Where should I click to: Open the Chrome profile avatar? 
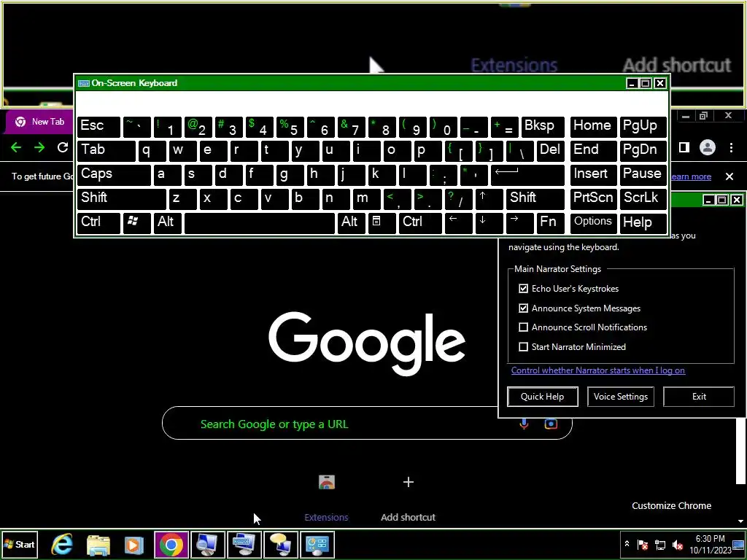(x=708, y=147)
